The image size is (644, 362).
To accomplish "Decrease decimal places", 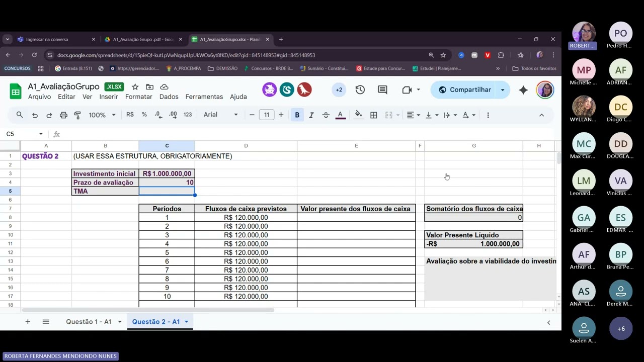I will pos(158,115).
